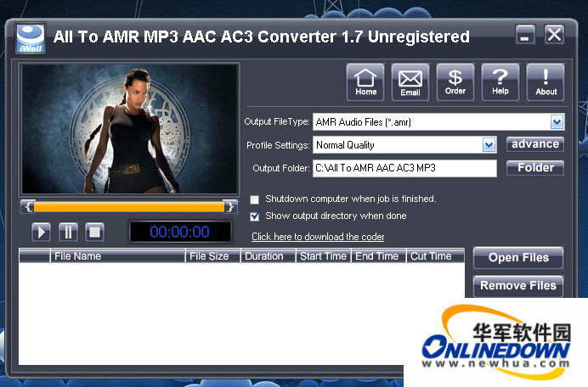The image size is (588, 387).
Task: Expand the Profile Settings dropdown arrow
Action: (x=489, y=145)
